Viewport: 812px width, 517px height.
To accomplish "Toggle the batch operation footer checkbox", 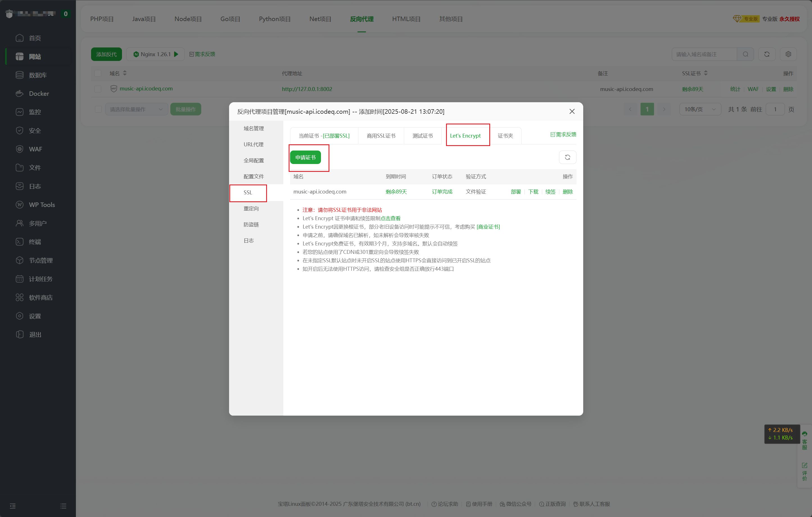I will point(98,109).
